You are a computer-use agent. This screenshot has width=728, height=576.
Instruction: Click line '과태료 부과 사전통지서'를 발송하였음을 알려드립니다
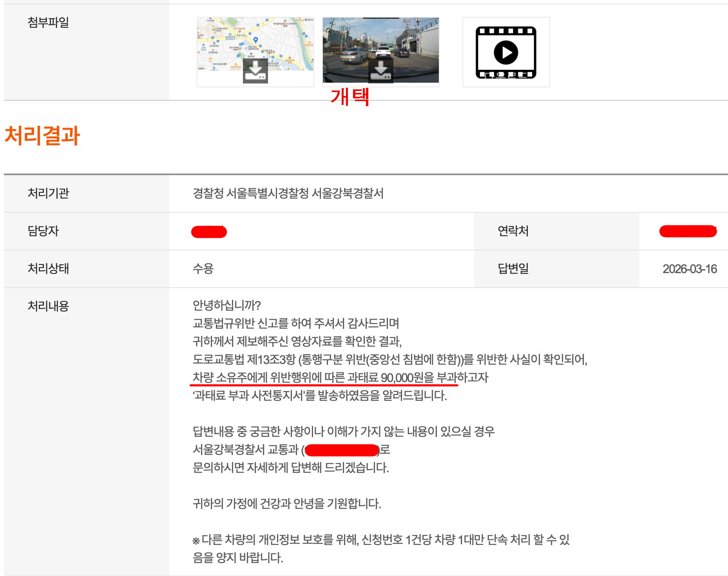(x=320, y=395)
